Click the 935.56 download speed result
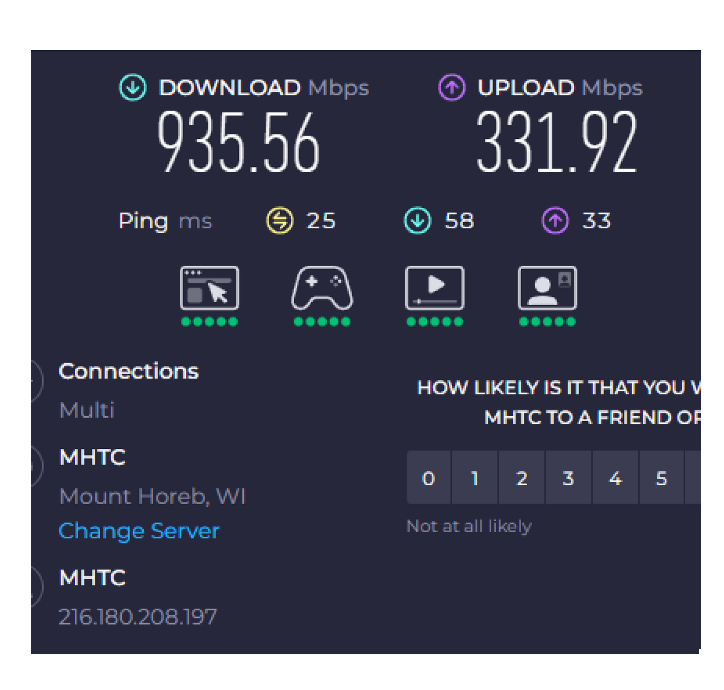 239,143
